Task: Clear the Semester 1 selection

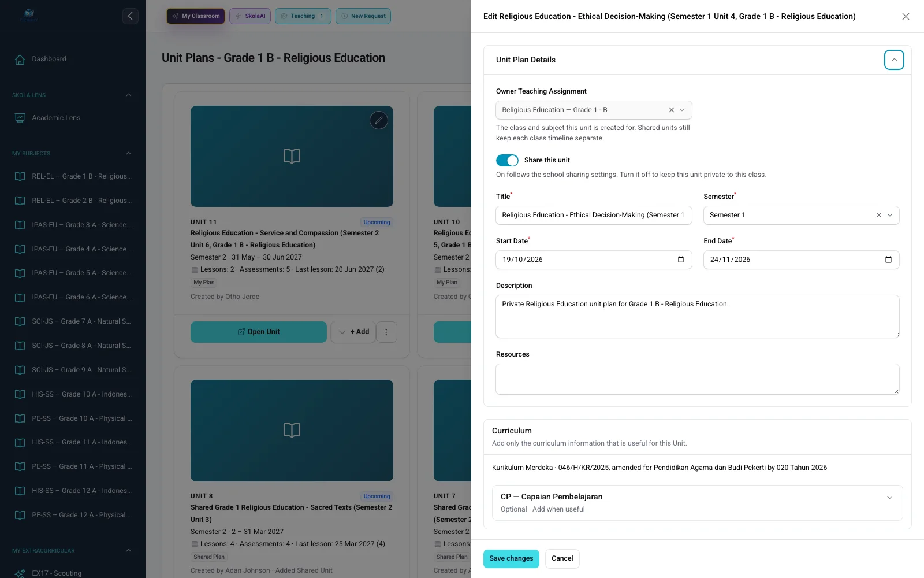Action: click(x=879, y=215)
